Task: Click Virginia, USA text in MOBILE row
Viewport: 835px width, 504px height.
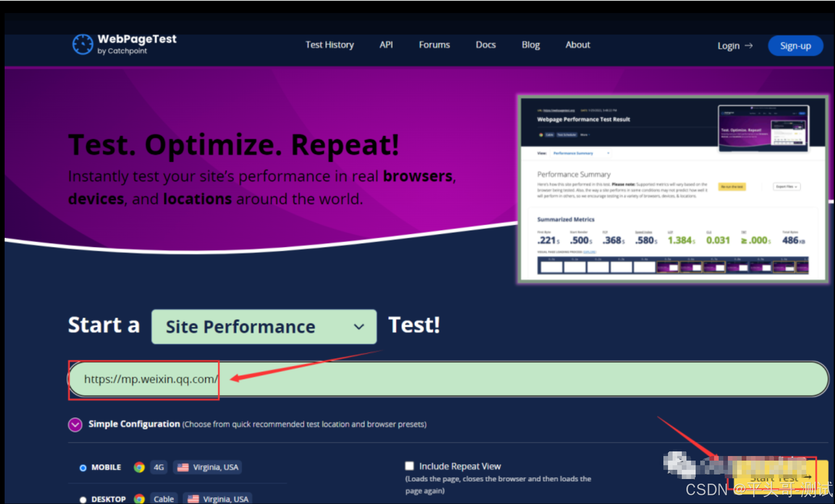Action: (215, 467)
